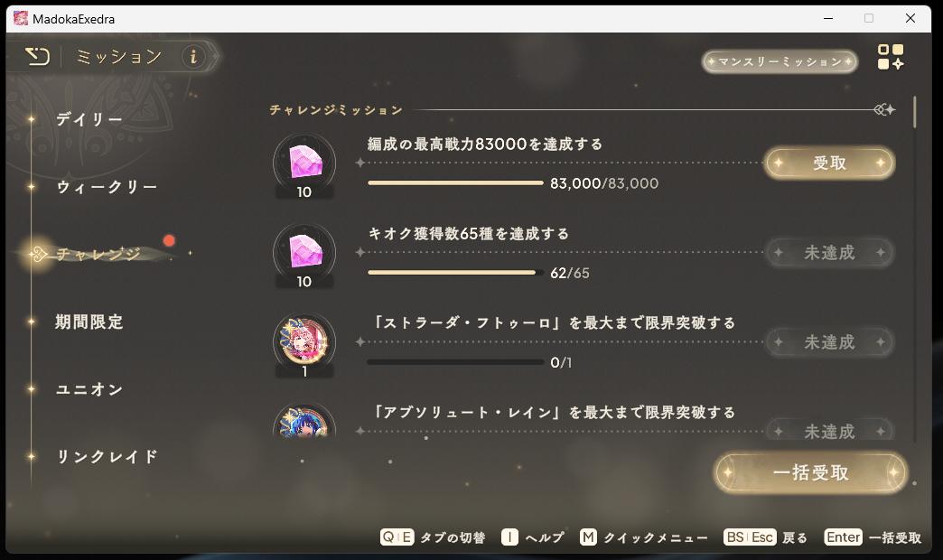Open the 期間限定 missions tab

pyautogui.click(x=89, y=322)
